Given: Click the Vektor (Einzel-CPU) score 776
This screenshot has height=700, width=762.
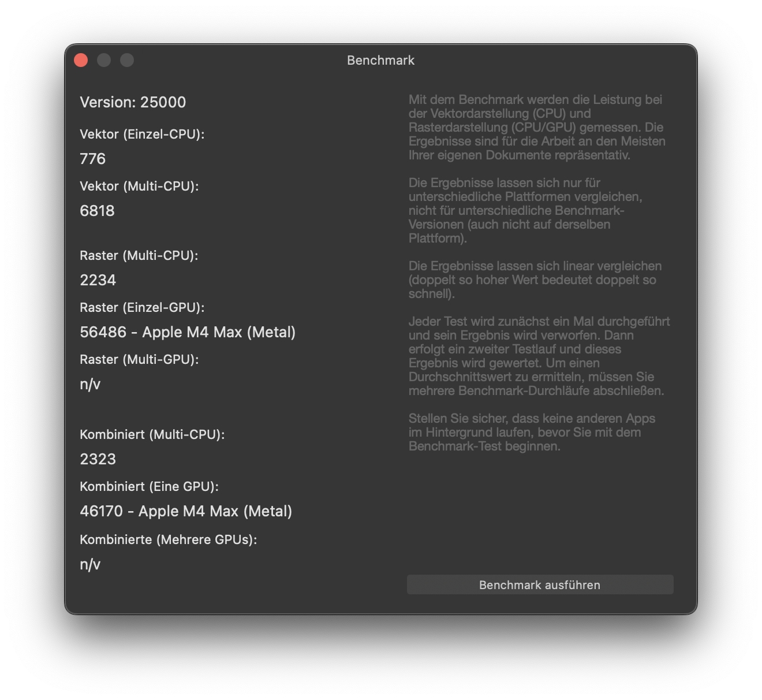Looking at the screenshot, I should (93, 159).
